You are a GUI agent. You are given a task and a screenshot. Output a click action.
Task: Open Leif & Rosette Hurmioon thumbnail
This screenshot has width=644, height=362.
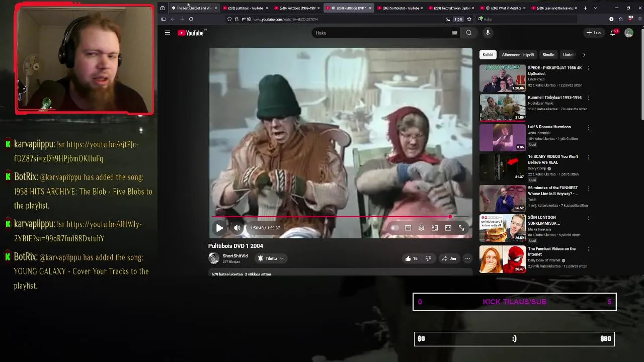tap(502, 137)
